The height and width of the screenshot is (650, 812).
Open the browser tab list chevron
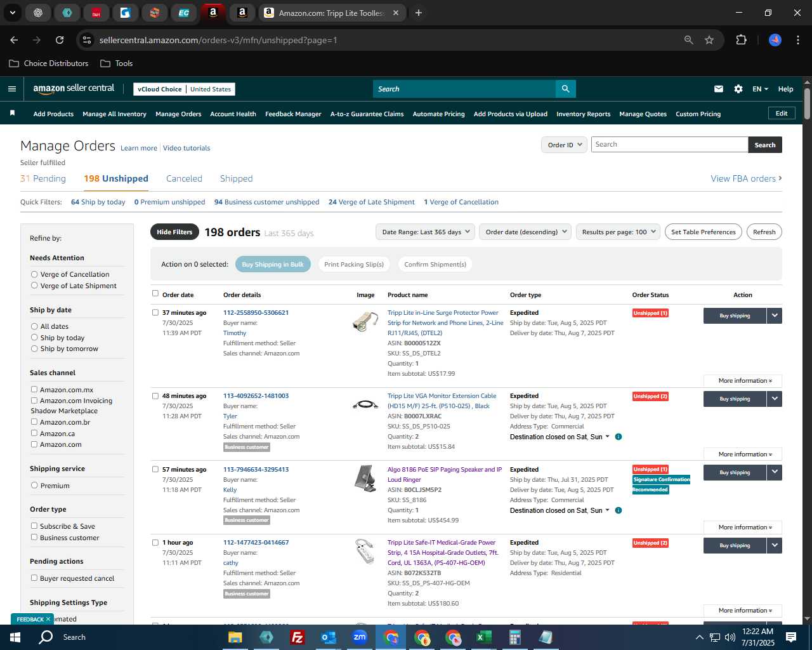12,13
